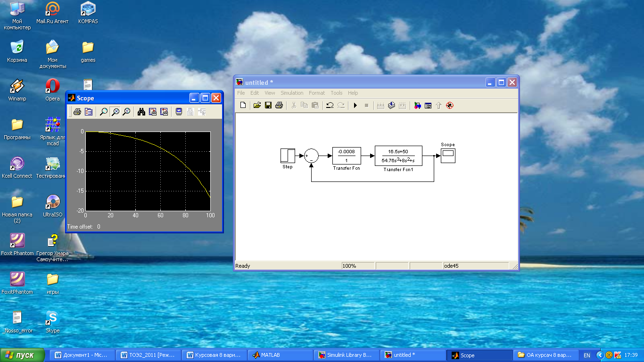644x362 pixels.
Task: Click the Save model floppy disk icon
Action: click(268, 106)
